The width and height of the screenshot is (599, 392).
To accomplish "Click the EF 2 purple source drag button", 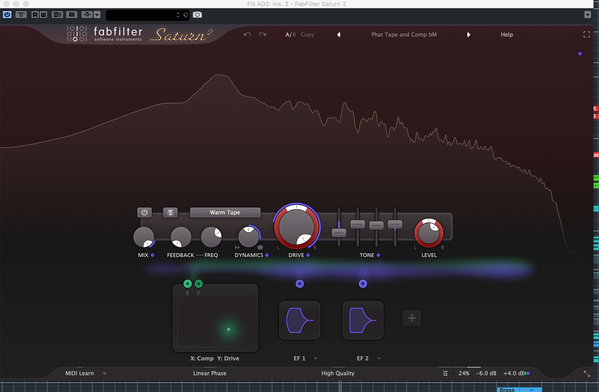I will (x=363, y=283).
